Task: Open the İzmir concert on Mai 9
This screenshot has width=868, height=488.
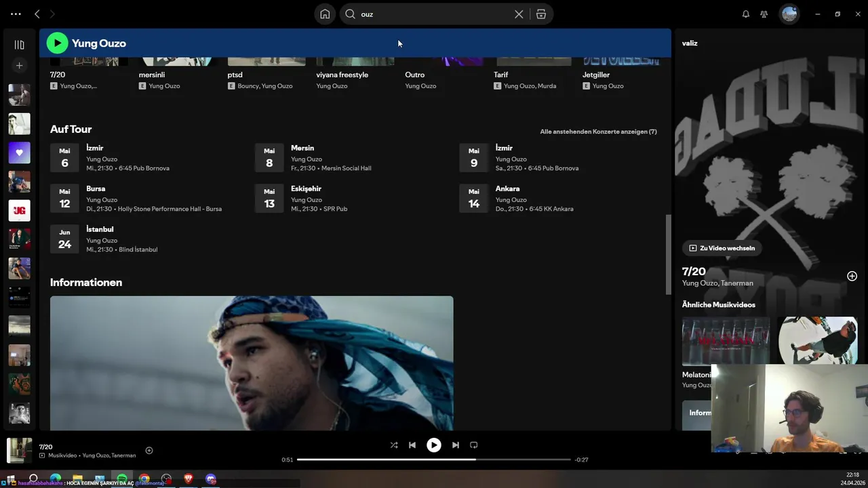Action: tap(557, 158)
